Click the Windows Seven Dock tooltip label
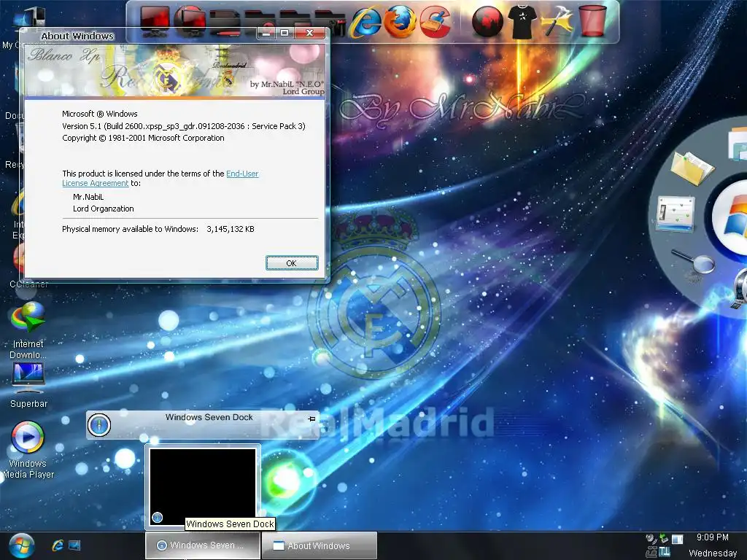Screen dimensions: 747x560 coord(230,524)
